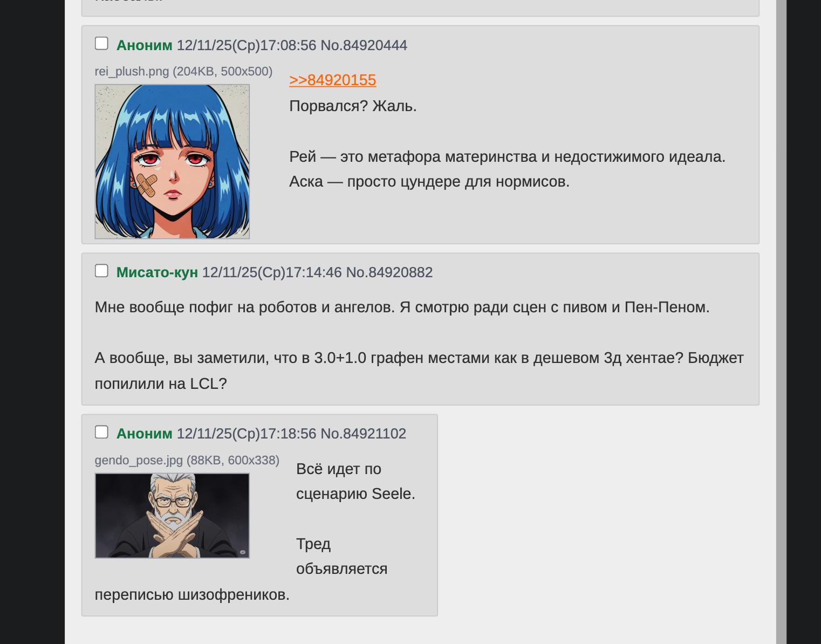Check the box for post No.84920444
This screenshot has width=821, height=644.
101,43
